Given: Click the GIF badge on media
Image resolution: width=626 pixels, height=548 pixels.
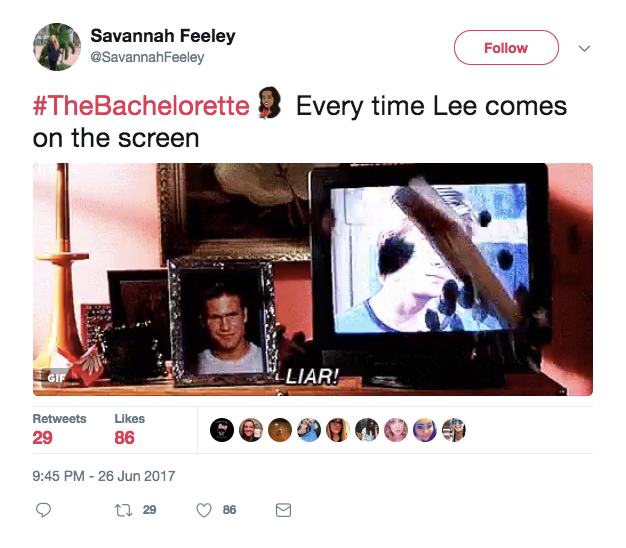Looking at the screenshot, I should [56, 378].
